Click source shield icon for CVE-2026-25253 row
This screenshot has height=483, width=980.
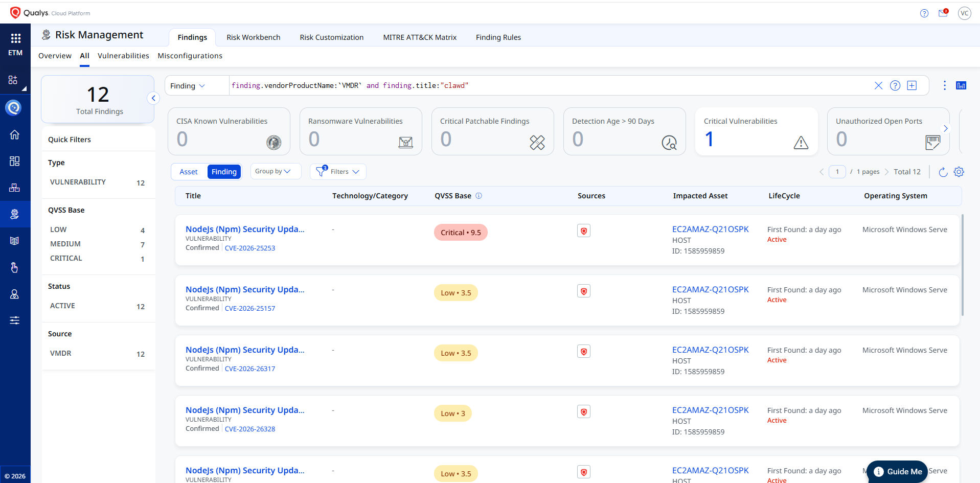584,231
